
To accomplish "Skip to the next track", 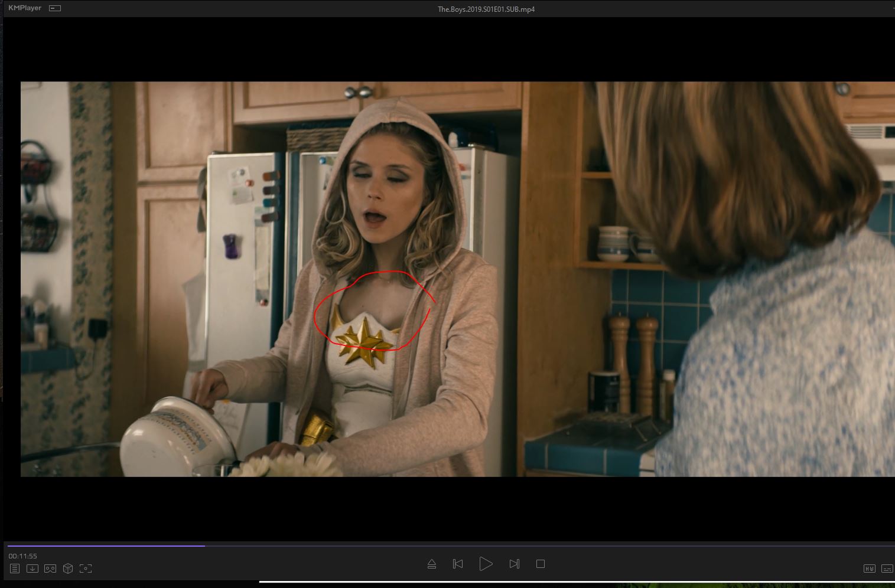I will 514,564.
